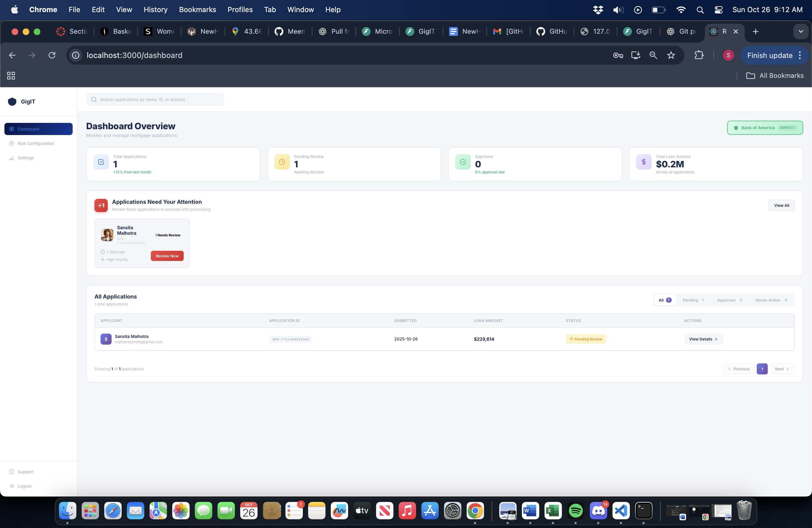Open the Bookmarks menu in menu bar
Screen dimensions: 812x528
197,10
